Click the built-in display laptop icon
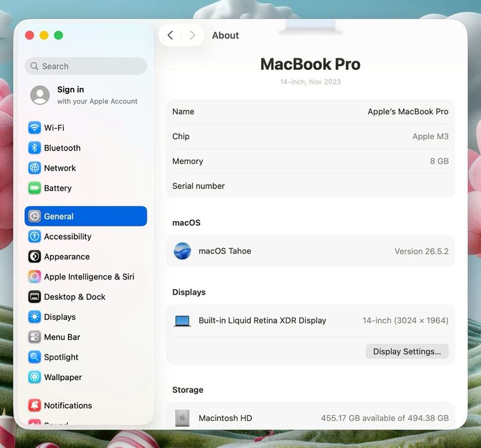481x448 pixels. [182, 320]
